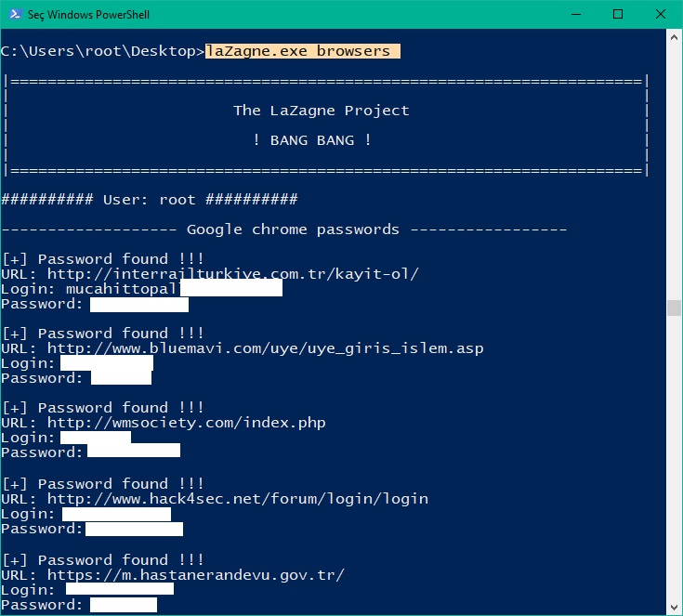Click 'Login:' label under the bluemavi URL

point(28,363)
